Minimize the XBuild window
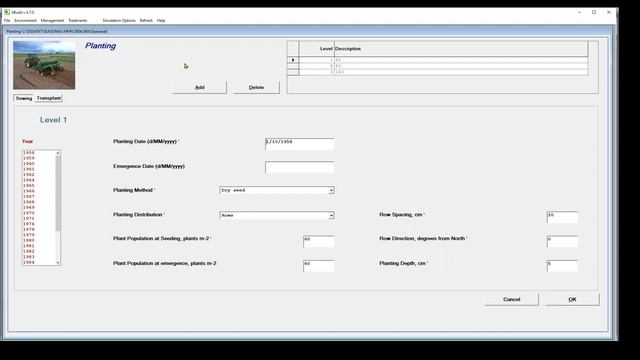The height and width of the screenshot is (360, 640). click(579, 12)
